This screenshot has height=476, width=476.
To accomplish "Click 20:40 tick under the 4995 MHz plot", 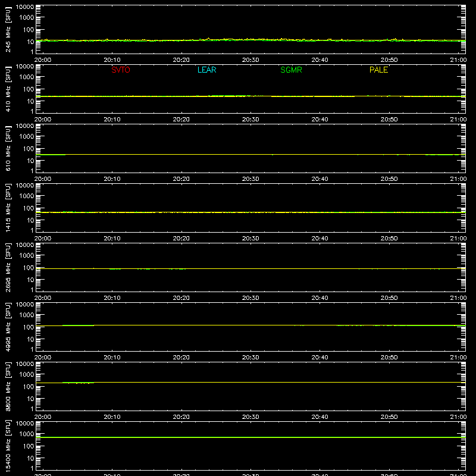I will pyautogui.click(x=320, y=358).
